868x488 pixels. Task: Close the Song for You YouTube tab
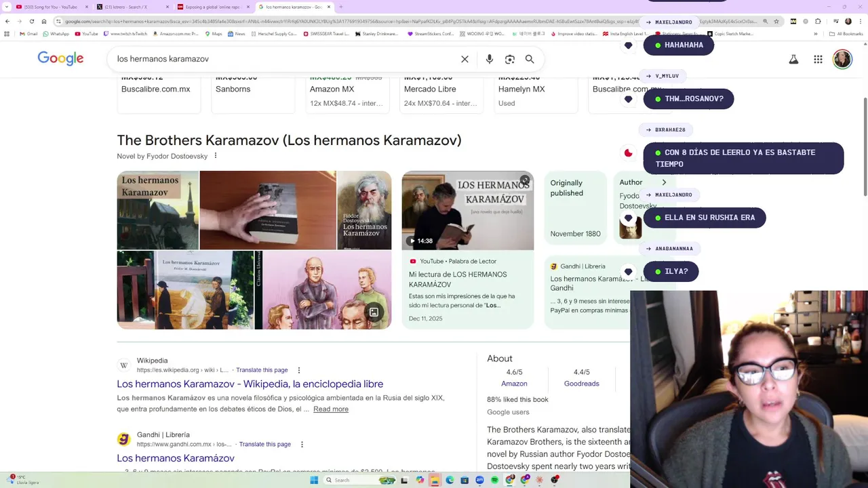coord(87,7)
